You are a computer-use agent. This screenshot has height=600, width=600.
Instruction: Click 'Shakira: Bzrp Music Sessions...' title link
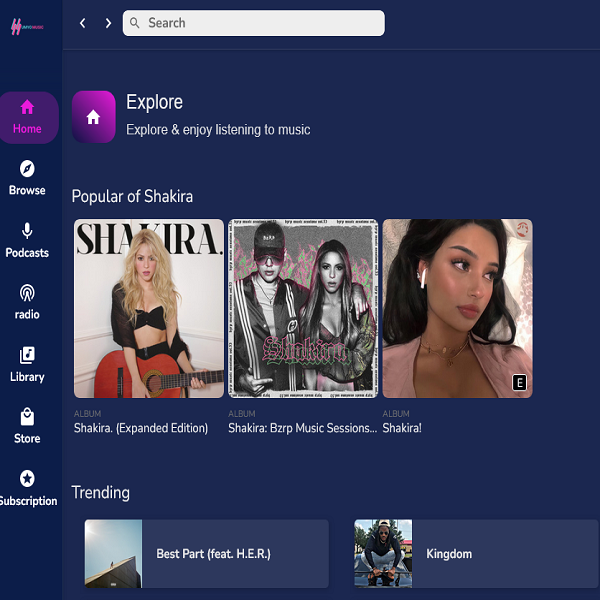[x=303, y=428]
